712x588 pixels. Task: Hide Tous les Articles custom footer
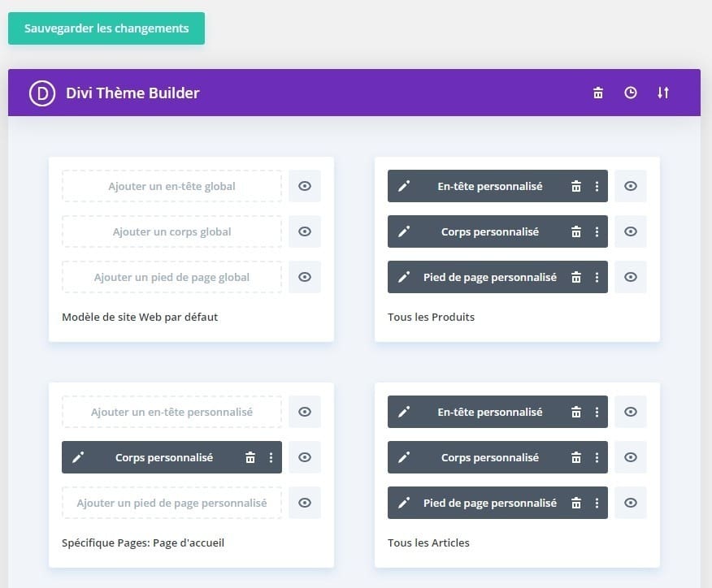click(630, 503)
